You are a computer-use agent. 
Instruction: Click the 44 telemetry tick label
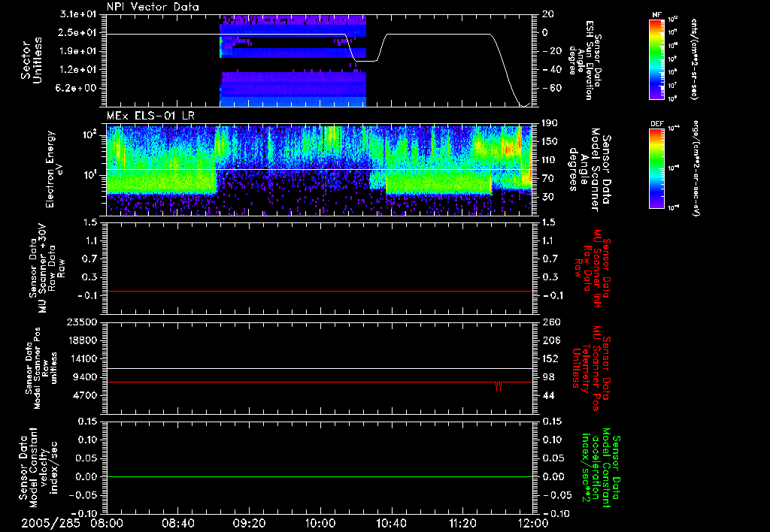pyautogui.click(x=548, y=395)
